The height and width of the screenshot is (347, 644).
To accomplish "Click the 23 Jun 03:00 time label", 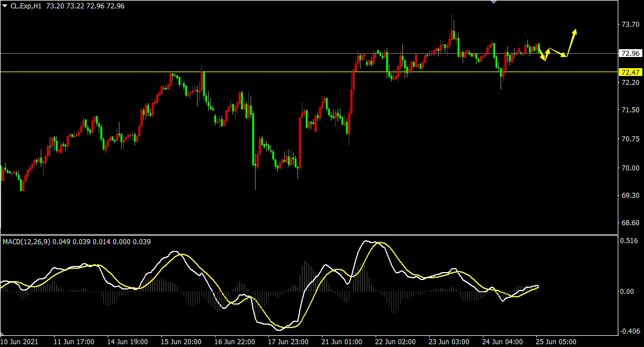I will (449, 342).
